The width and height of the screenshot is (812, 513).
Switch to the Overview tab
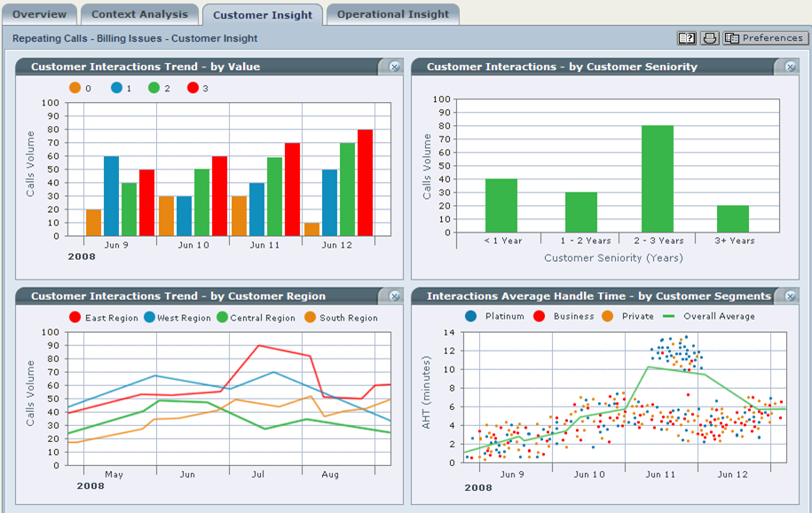point(39,14)
